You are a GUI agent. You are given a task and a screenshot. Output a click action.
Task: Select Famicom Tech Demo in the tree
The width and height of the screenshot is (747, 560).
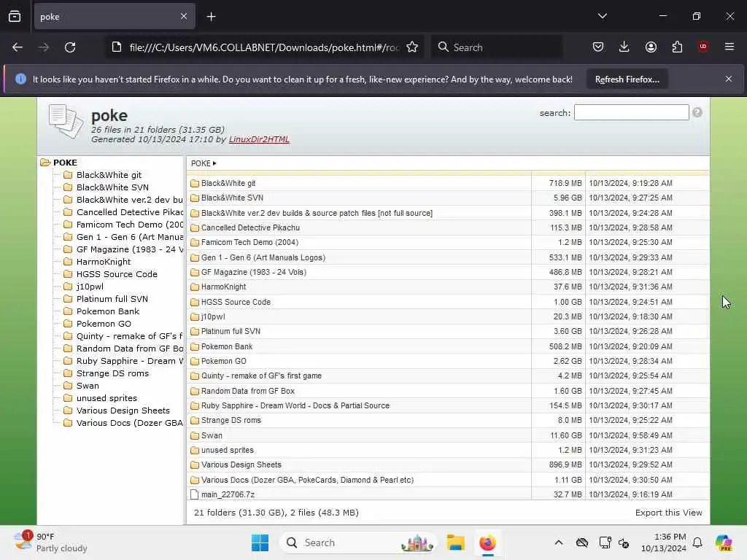point(130,225)
